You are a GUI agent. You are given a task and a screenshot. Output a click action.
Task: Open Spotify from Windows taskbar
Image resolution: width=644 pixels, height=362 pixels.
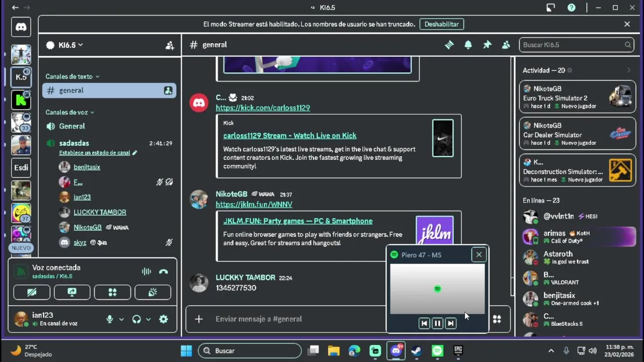[437, 351]
